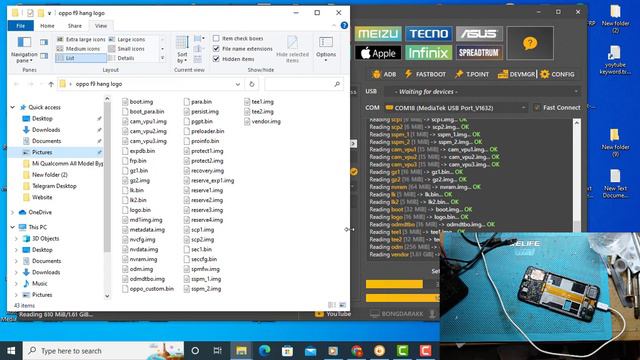Select the SPREADTRUM brand logo
640x360 pixels.
pyautogui.click(x=479, y=53)
